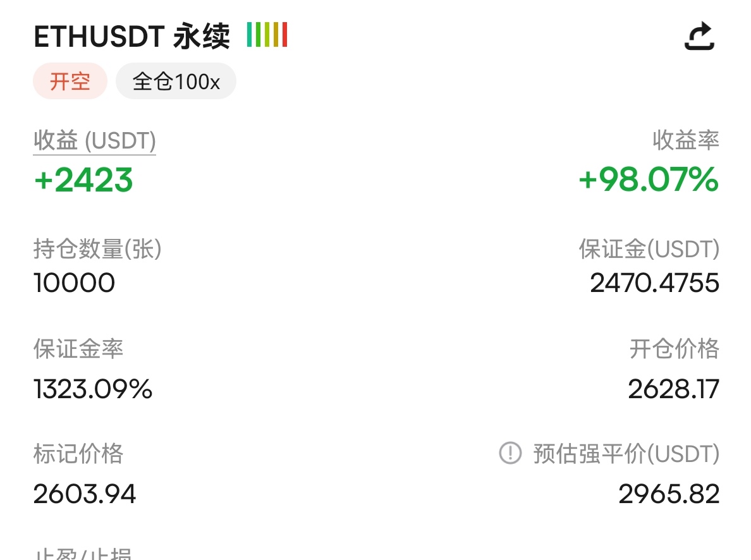Tap the 全仓100x leverage badge
The image size is (751, 560).
(176, 81)
